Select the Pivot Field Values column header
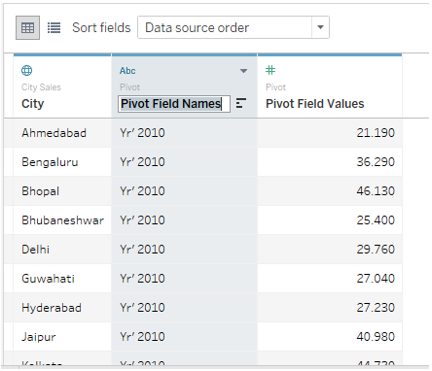 coord(330,87)
